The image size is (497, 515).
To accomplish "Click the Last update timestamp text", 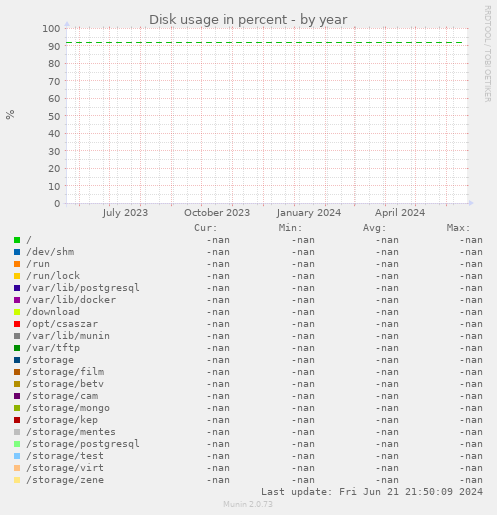I will tap(372, 492).
